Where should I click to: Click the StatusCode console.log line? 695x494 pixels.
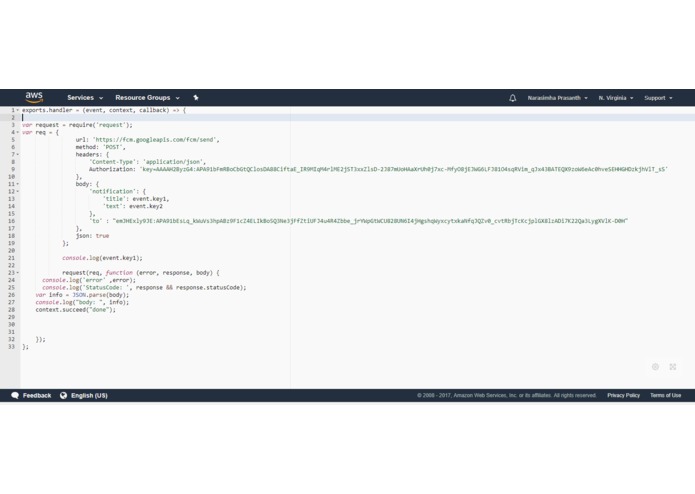coord(144,288)
